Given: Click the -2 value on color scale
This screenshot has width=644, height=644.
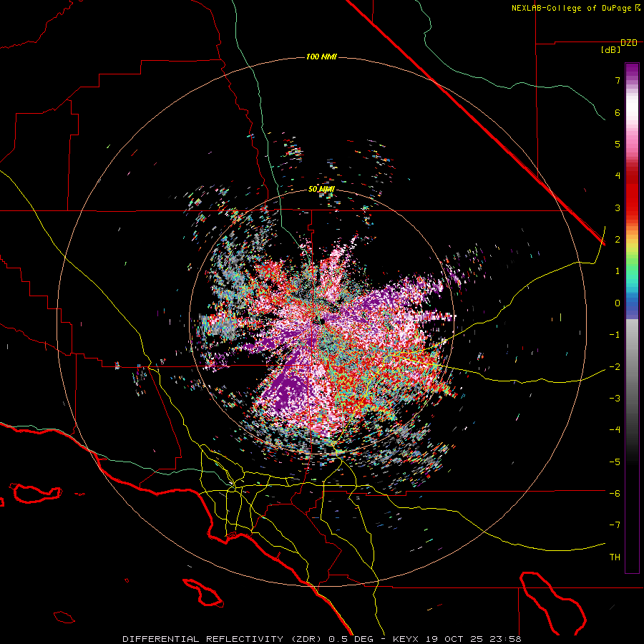Looking at the screenshot, I should click(x=615, y=366).
